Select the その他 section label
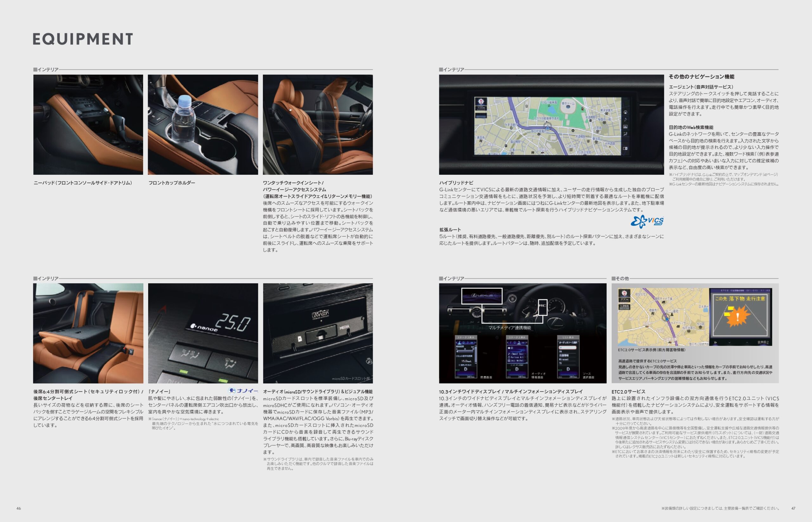The width and height of the screenshot is (812, 522). point(622,278)
